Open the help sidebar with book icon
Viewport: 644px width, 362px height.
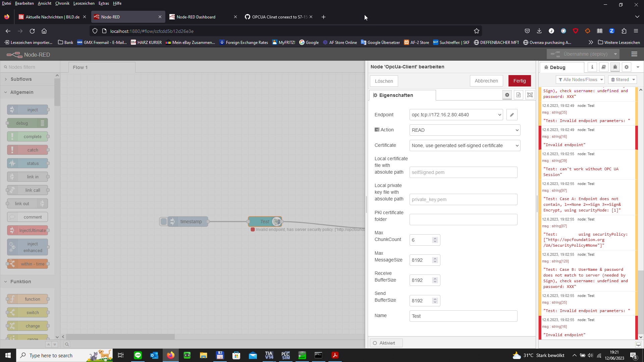604,67
